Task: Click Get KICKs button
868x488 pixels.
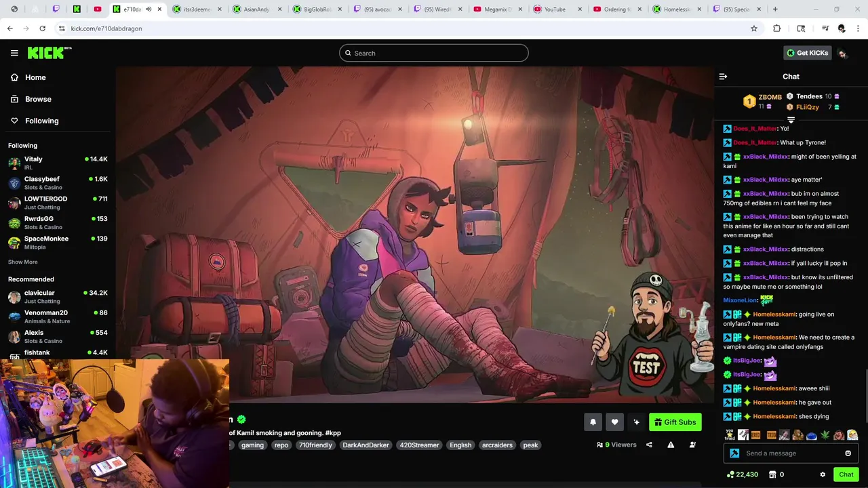Action: (x=807, y=53)
